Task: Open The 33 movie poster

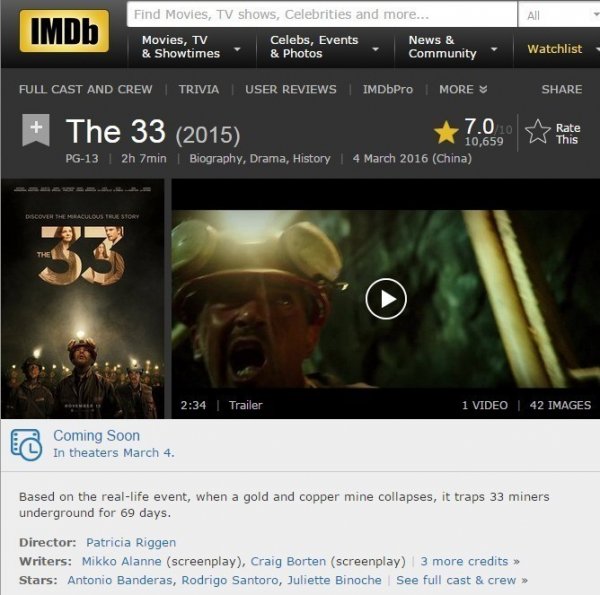Action: click(x=83, y=298)
